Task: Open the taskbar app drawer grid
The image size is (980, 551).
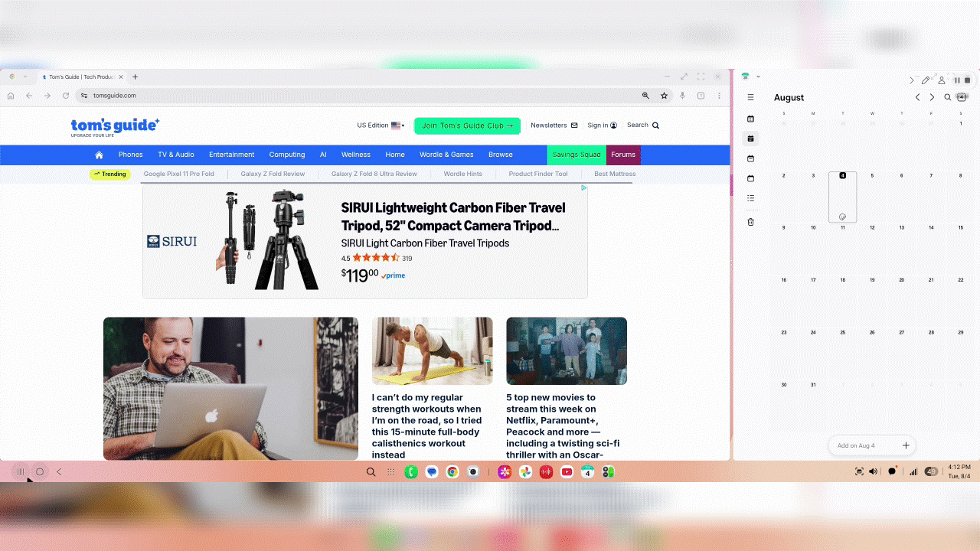Action: 390,472
